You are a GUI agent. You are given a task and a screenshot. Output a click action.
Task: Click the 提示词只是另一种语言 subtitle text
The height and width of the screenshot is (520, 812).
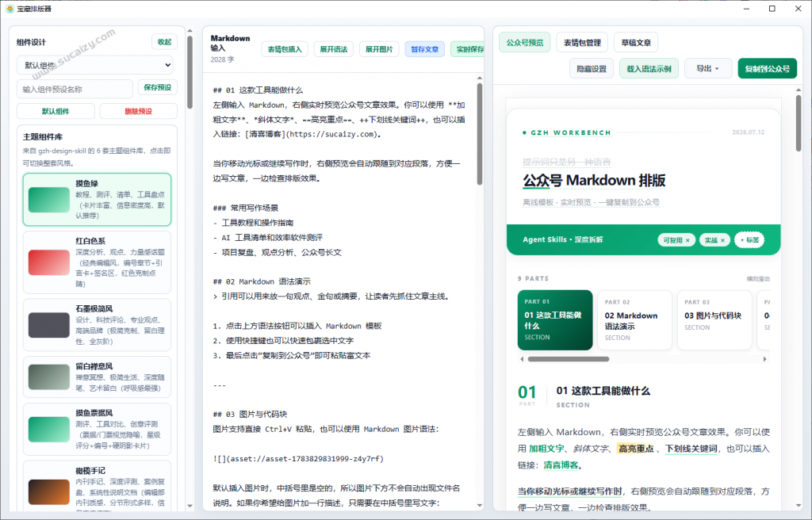tap(566, 162)
